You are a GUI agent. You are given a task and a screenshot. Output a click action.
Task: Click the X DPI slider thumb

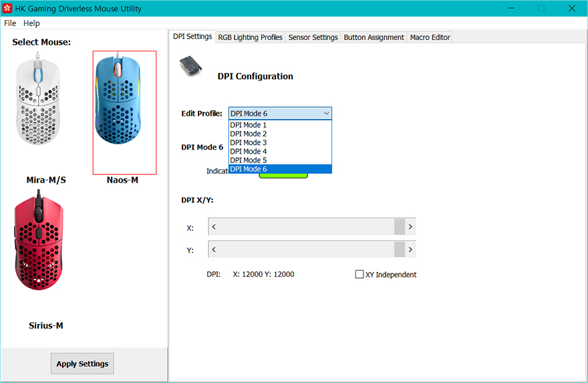pyautogui.click(x=400, y=227)
